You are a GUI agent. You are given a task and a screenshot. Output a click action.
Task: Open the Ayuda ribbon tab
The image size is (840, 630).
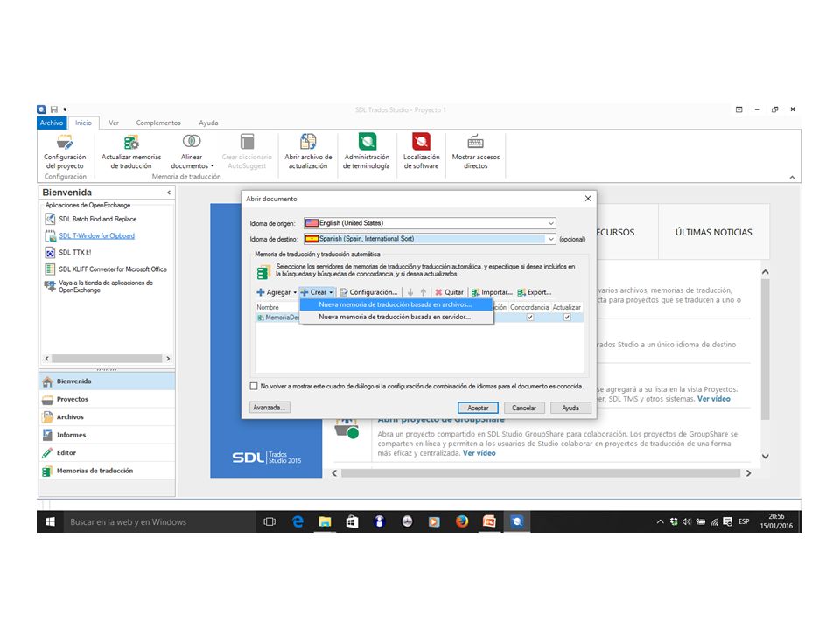coord(208,122)
